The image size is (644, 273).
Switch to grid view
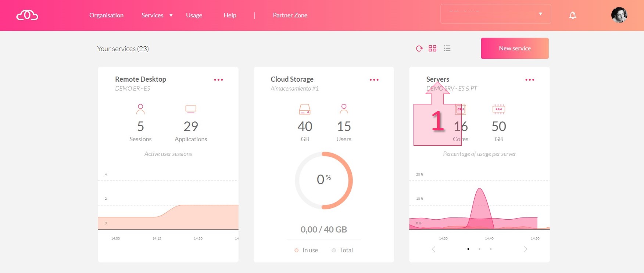coord(432,49)
